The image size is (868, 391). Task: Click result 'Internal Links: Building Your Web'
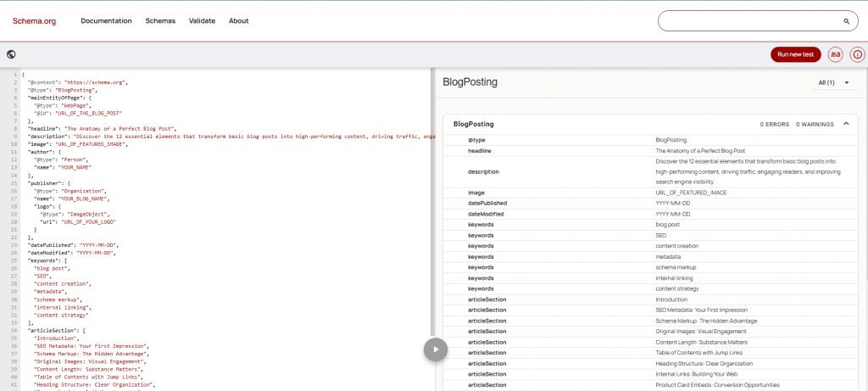[698, 374]
